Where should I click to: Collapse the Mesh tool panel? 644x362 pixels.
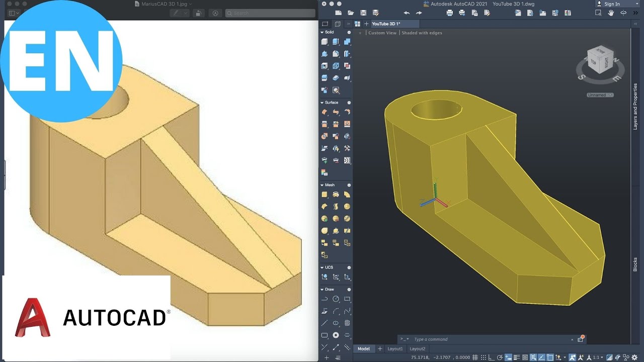coord(322,185)
